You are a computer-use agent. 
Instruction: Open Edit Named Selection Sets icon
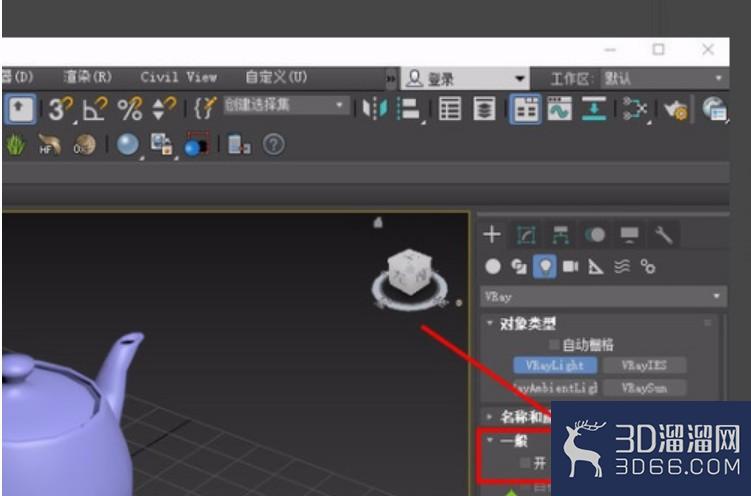(205, 109)
